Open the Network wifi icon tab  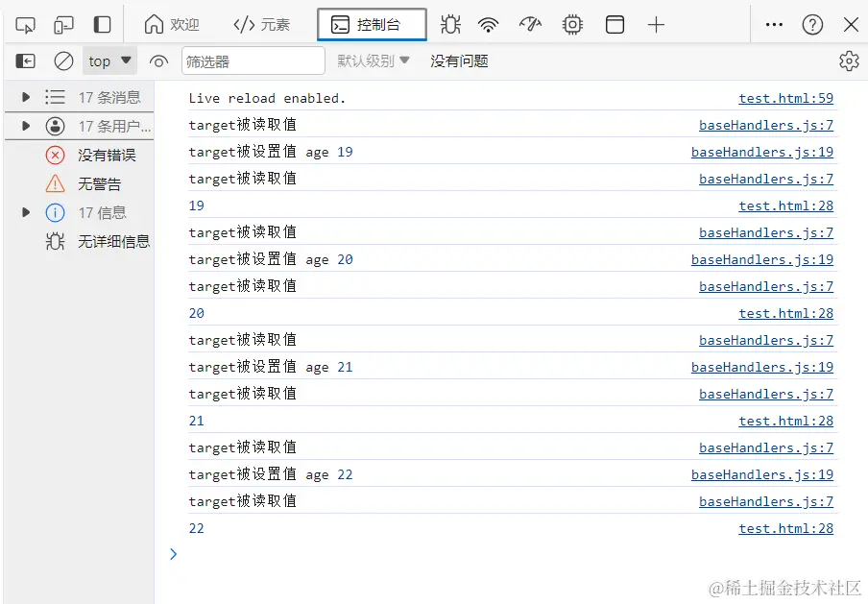point(488,25)
